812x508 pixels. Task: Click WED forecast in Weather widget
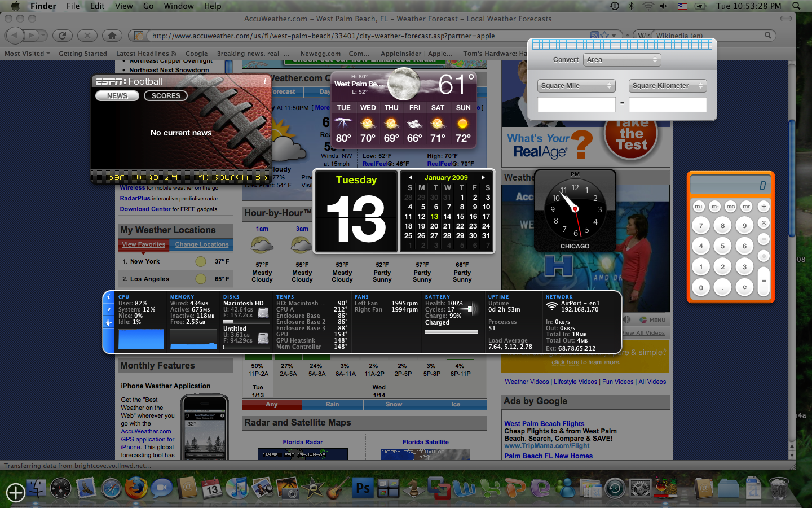coord(368,124)
